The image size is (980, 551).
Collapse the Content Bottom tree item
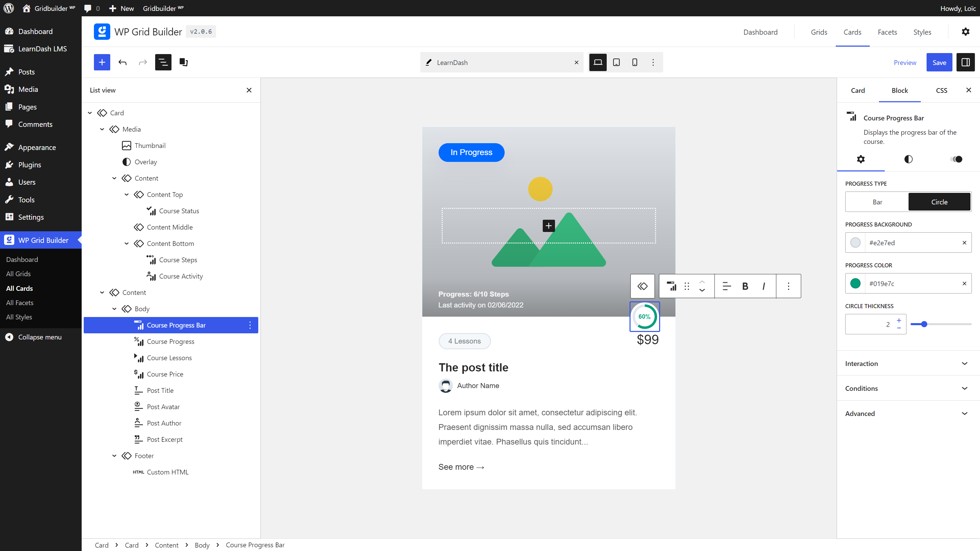click(127, 244)
